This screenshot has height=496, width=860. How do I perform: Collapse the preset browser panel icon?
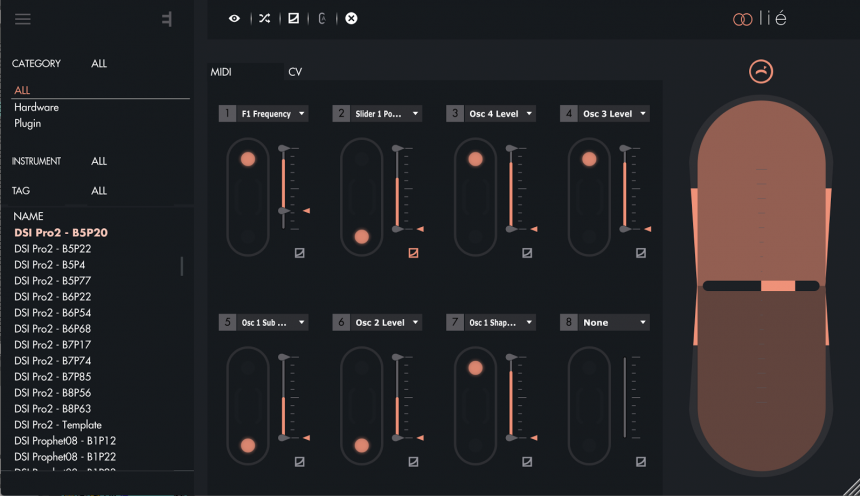coord(167,19)
